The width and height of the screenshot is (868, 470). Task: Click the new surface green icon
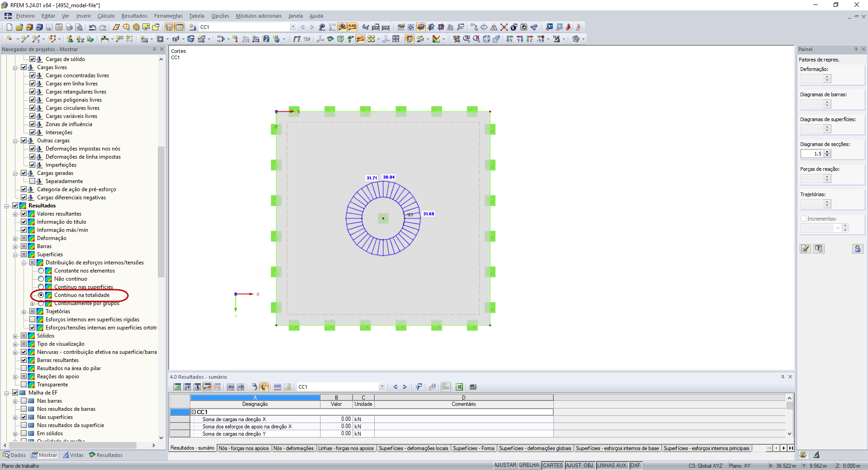(x=90, y=39)
